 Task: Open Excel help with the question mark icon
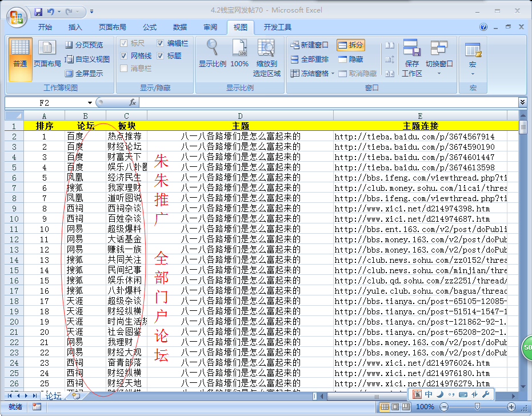[x=483, y=27]
